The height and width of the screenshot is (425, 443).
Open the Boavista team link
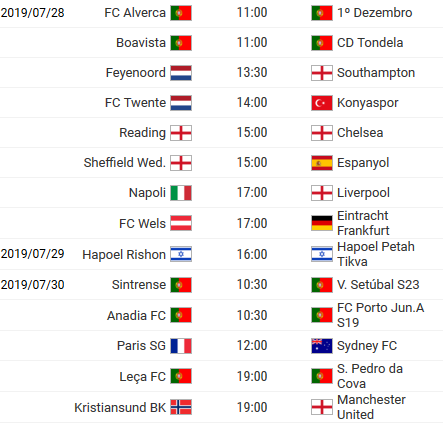coord(141,43)
